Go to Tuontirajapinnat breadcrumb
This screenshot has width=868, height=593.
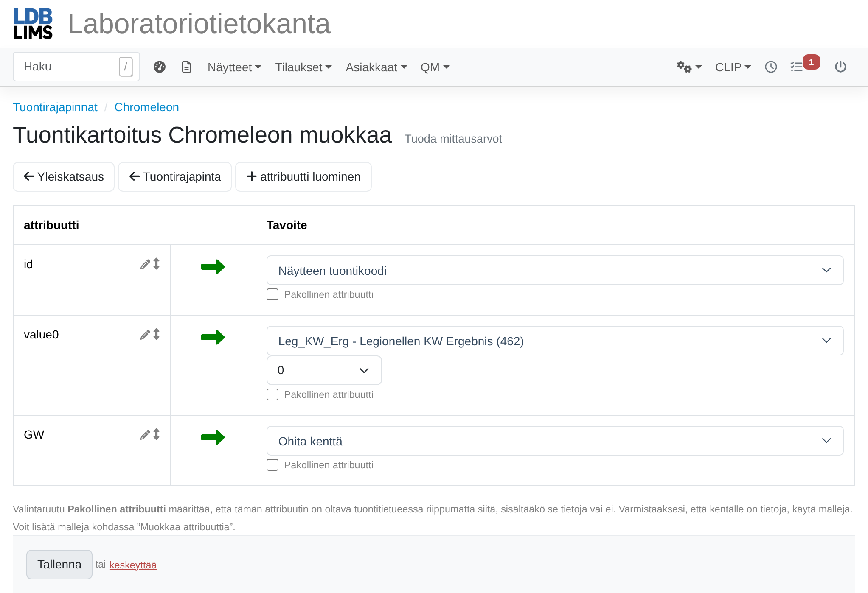pyautogui.click(x=55, y=107)
